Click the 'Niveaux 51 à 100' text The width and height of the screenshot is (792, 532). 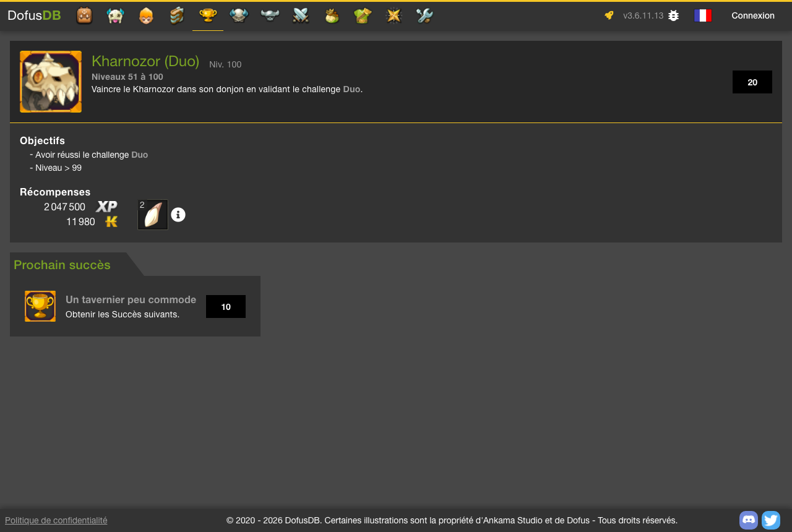tap(127, 77)
